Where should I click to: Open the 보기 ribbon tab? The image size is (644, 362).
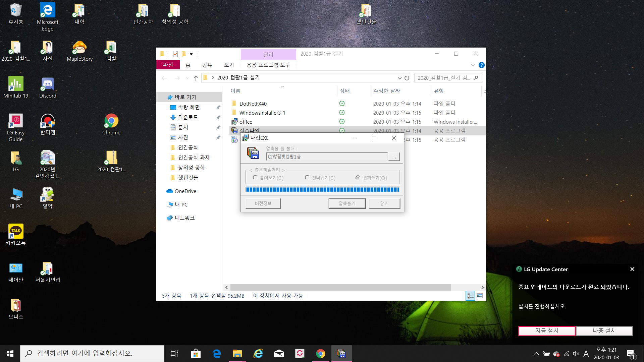click(229, 65)
